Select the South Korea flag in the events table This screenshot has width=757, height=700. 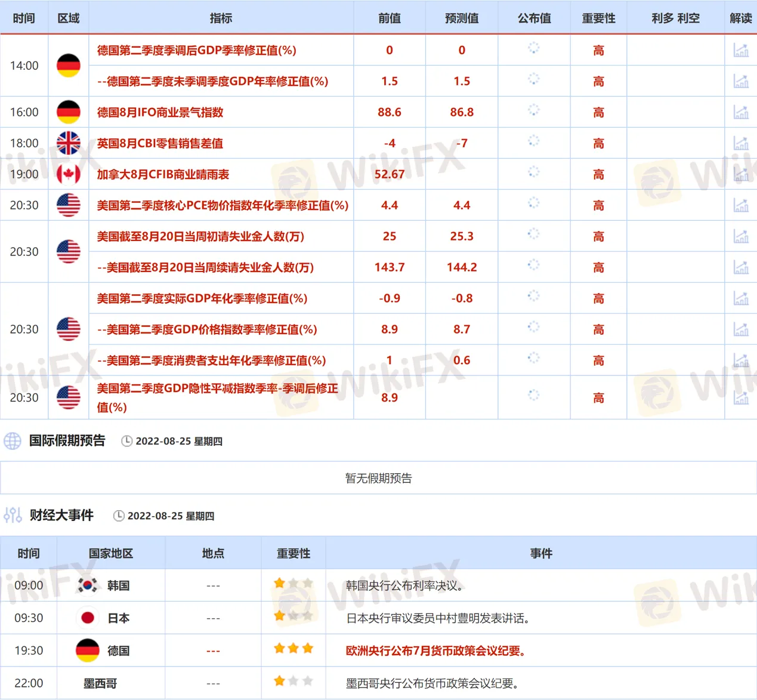88,585
